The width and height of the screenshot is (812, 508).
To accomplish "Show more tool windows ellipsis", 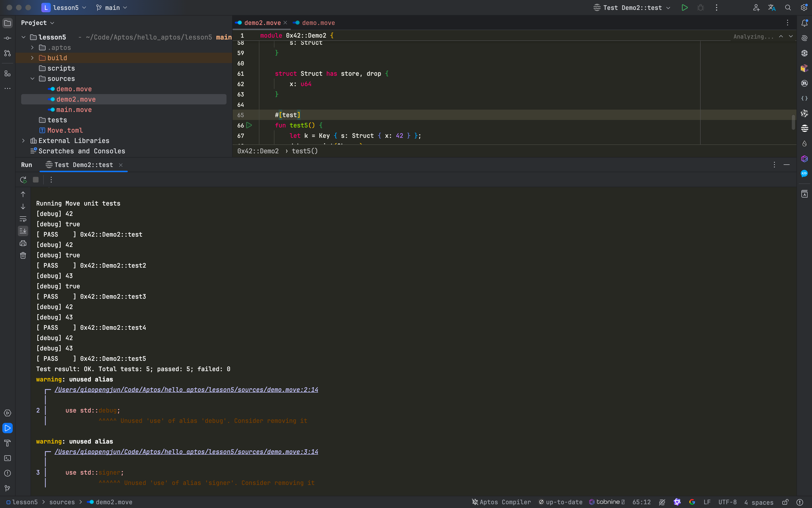I will 7,88.
